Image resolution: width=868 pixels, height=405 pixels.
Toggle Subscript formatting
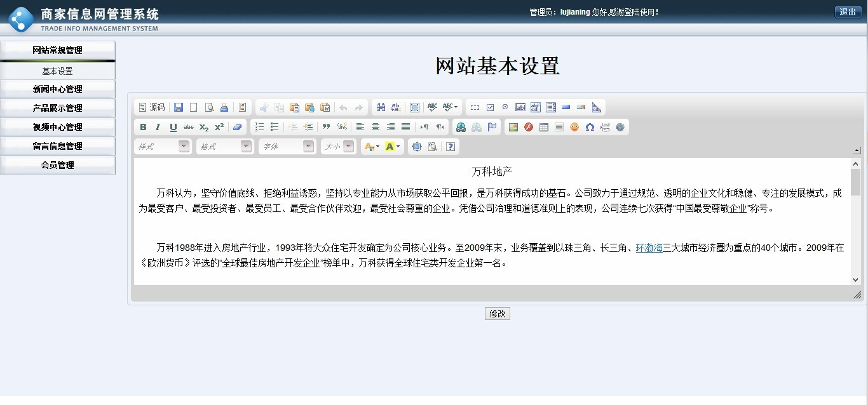(204, 127)
